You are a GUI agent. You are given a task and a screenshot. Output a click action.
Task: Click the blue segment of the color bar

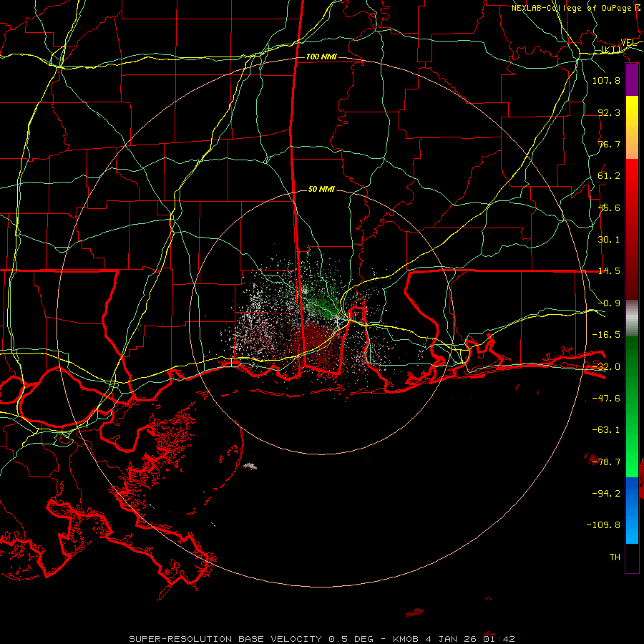[632, 510]
